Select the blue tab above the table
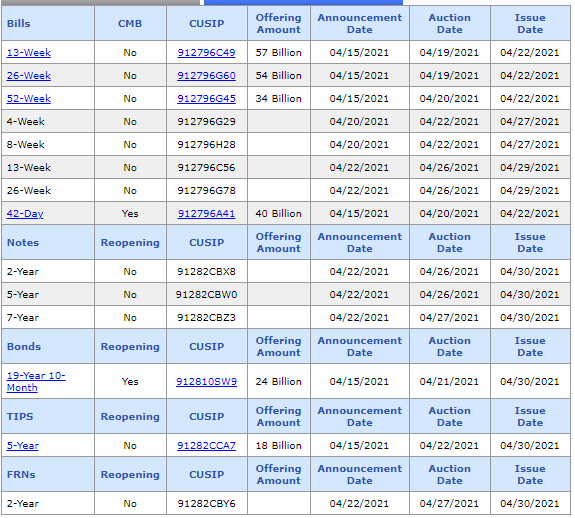 [303, 2]
